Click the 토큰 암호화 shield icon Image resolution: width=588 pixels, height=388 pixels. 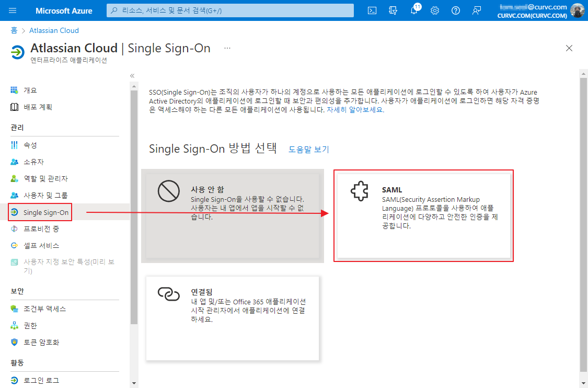pos(14,342)
